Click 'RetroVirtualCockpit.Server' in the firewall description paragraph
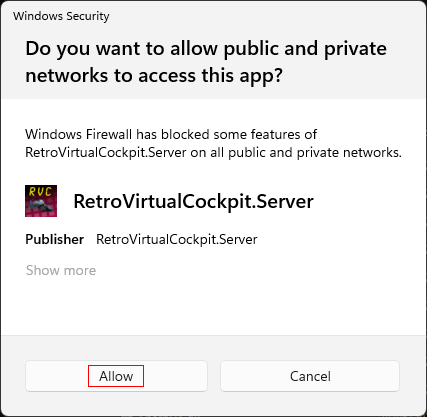 coord(106,153)
